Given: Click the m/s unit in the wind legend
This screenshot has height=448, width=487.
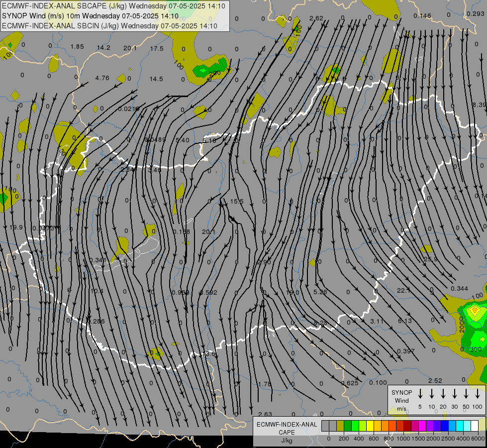Looking at the screenshot, I should [401, 409].
